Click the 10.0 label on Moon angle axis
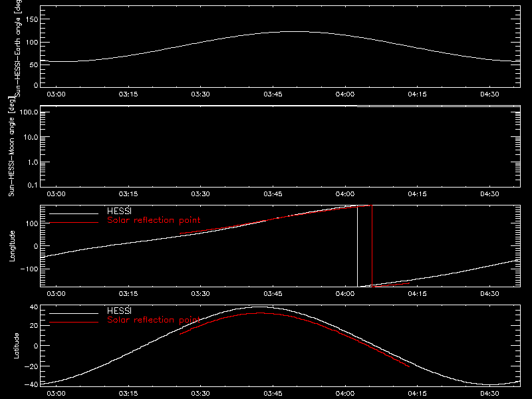Image resolution: width=532 pixels, height=399 pixels. (31, 137)
